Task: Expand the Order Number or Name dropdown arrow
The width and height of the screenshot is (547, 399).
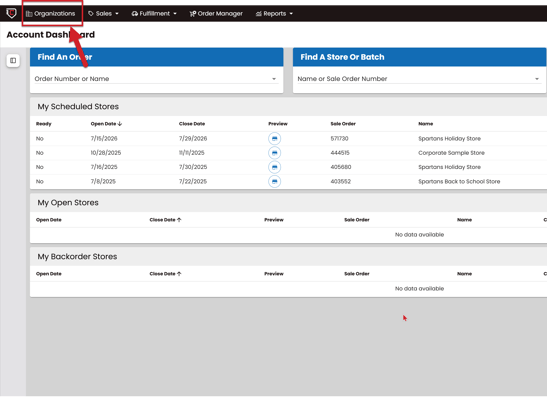Action: tap(274, 79)
